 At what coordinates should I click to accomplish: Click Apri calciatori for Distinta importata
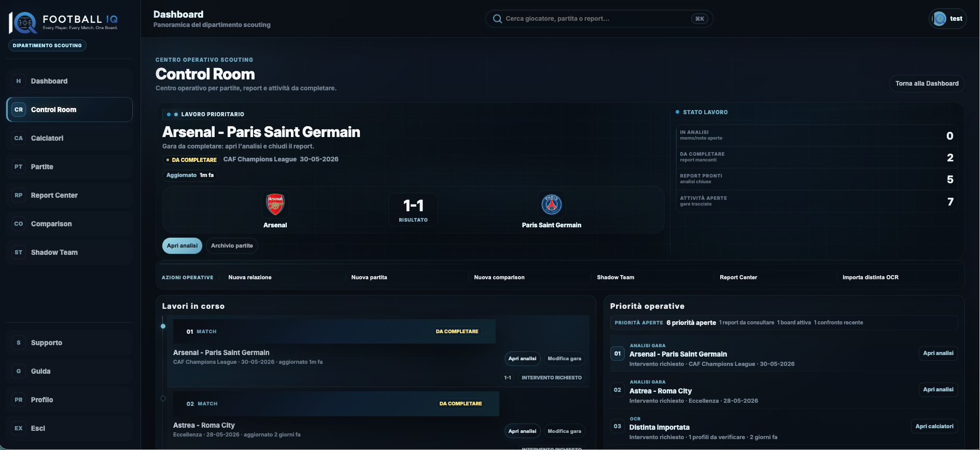tap(934, 427)
